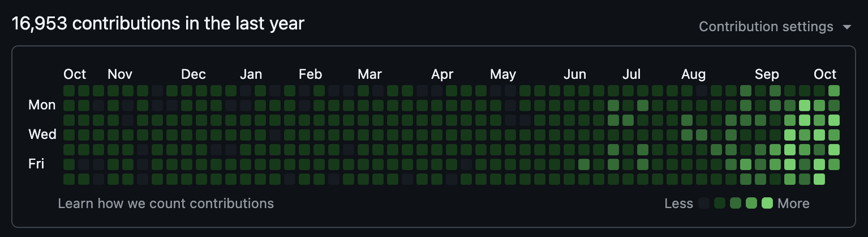Select the brightest legend swatch beside More

[767, 204]
